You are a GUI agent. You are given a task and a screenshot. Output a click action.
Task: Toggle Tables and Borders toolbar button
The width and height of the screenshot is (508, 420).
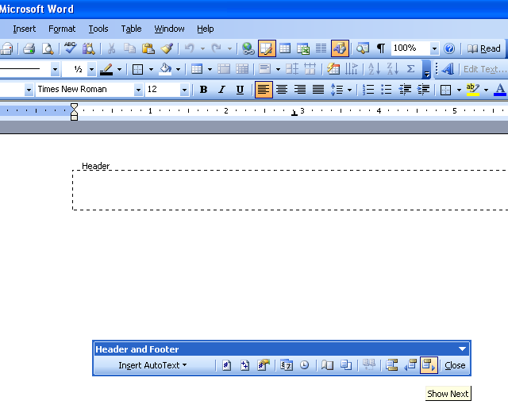[x=267, y=48]
